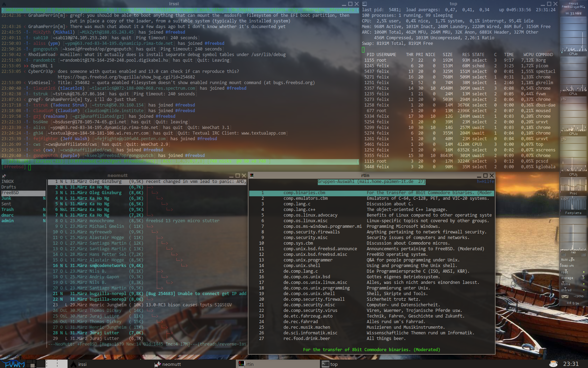
Task: Click the root filesystem meter in gkrellm
Action: click(573, 272)
